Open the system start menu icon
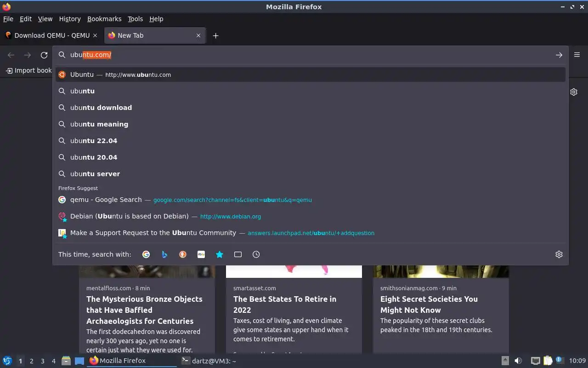This screenshot has width=588, height=368. coord(7,361)
